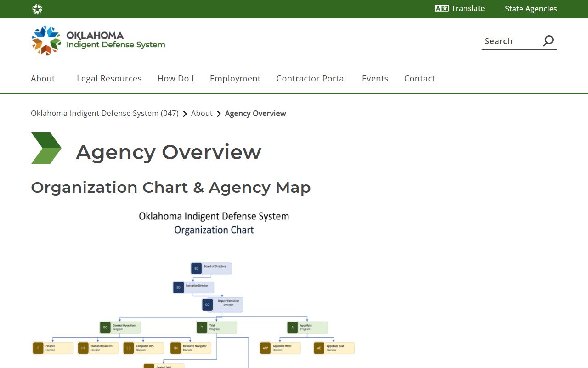Click the Appellate East AE division box
The image size is (588, 368).
tap(334, 348)
